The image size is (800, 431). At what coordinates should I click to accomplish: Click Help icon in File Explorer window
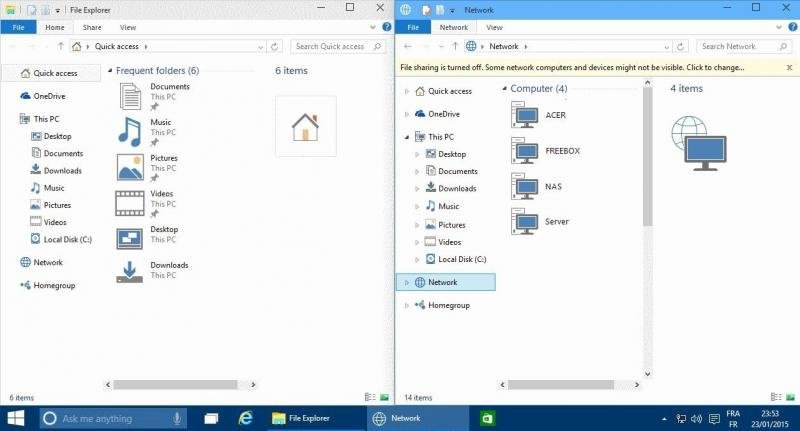click(387, 27)
